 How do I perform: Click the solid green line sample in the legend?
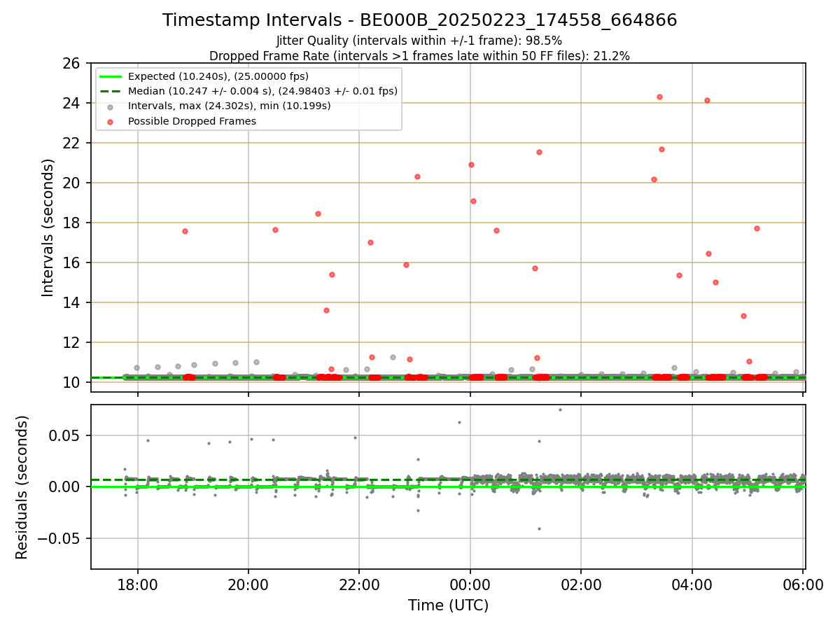point(111,76)
